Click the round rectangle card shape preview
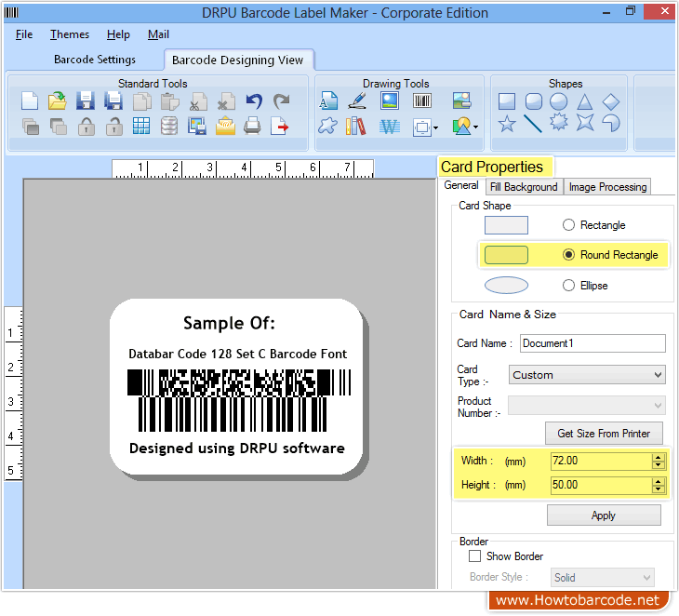Viewport: 679px width, 616px height. [506, 255]
